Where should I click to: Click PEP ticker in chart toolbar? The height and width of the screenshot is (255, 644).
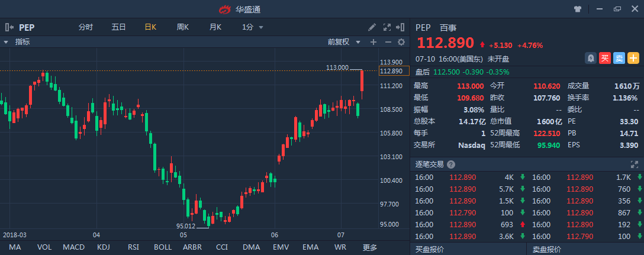[x=27, y=28]
